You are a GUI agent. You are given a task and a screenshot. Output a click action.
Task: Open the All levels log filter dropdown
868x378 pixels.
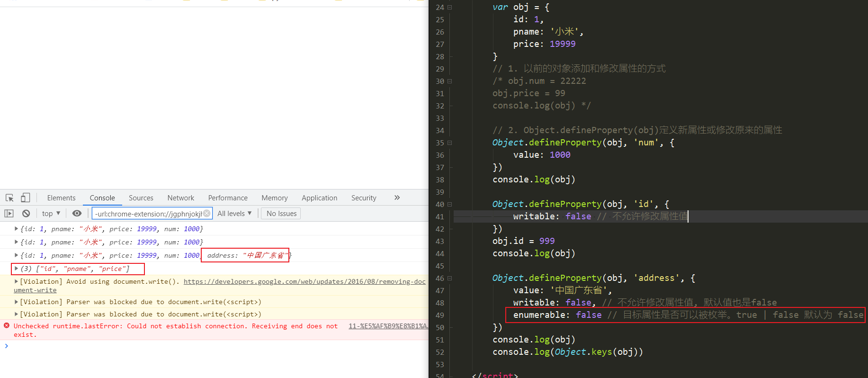click(x=235, y=214)
